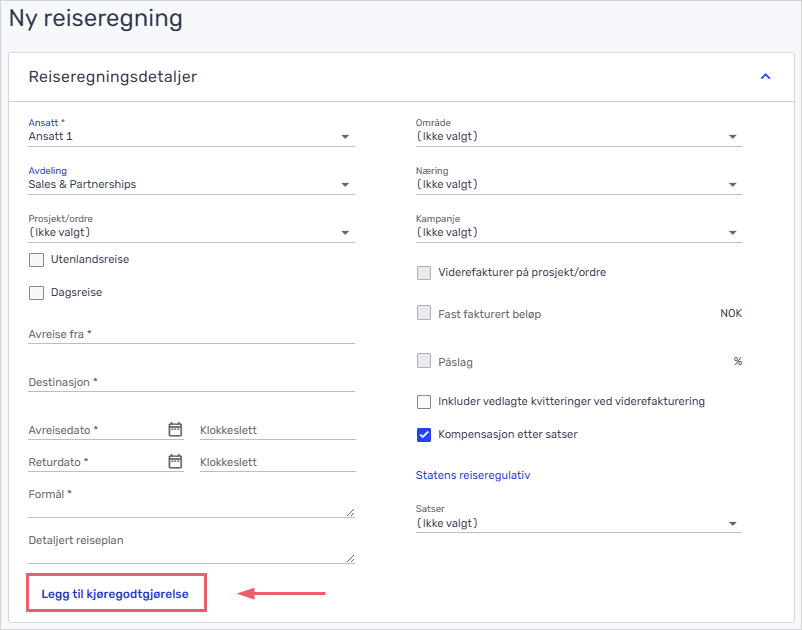802x630 pixels.
Task: Open calendar picker for Returdato
Action: point(175,462)
